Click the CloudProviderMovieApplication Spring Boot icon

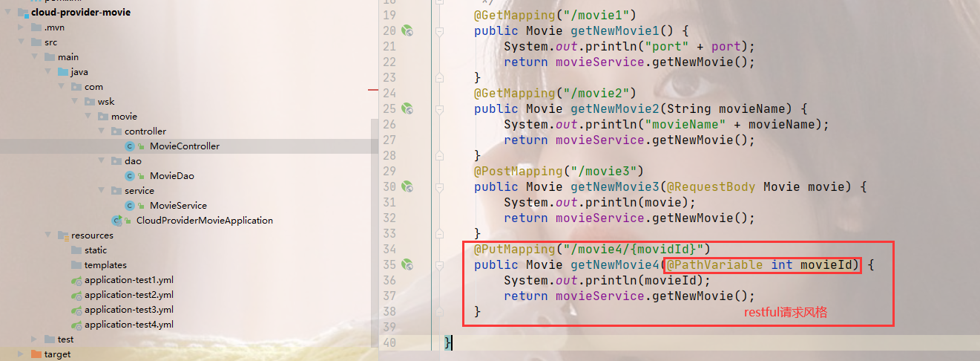point(116,221)
